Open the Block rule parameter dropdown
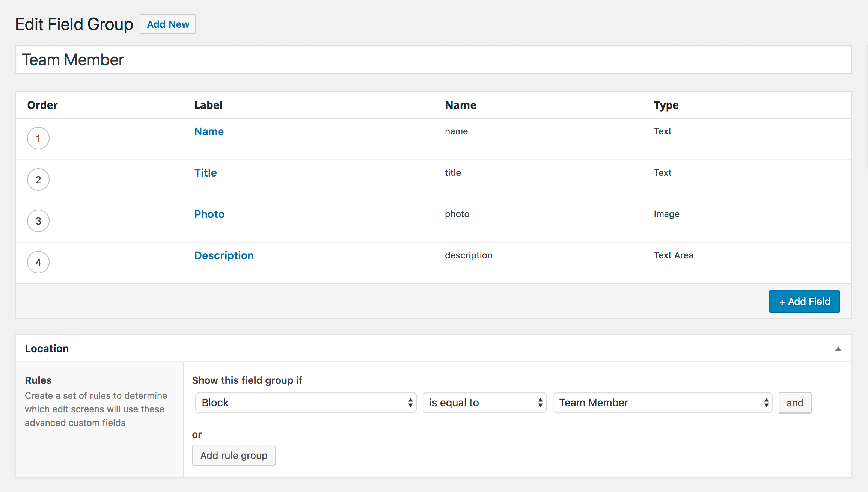This screenshot has width=868, height=492. point(306,403)
